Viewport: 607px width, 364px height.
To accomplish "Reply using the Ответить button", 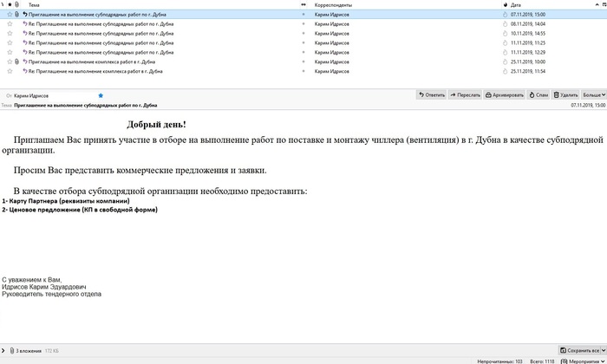I will click(x=432, y=94).
